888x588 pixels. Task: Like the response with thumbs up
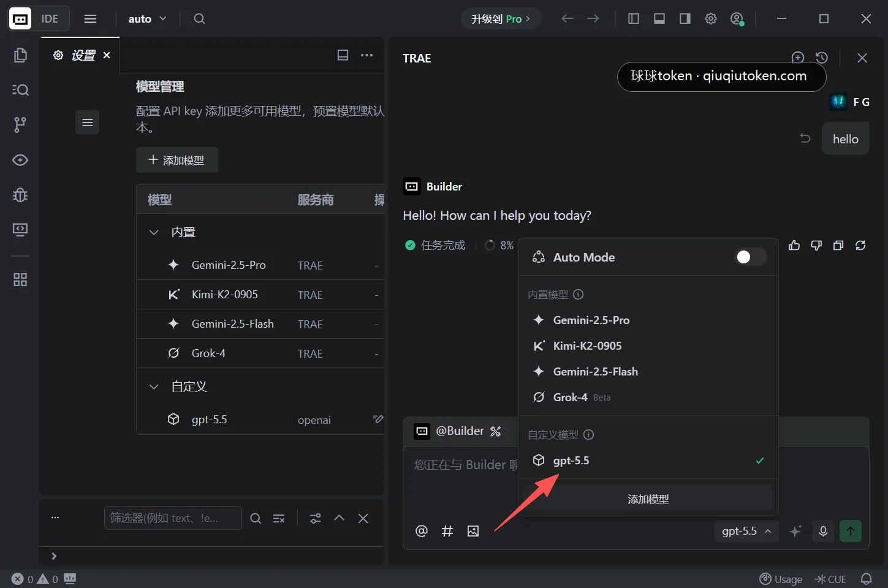[794, 245]
